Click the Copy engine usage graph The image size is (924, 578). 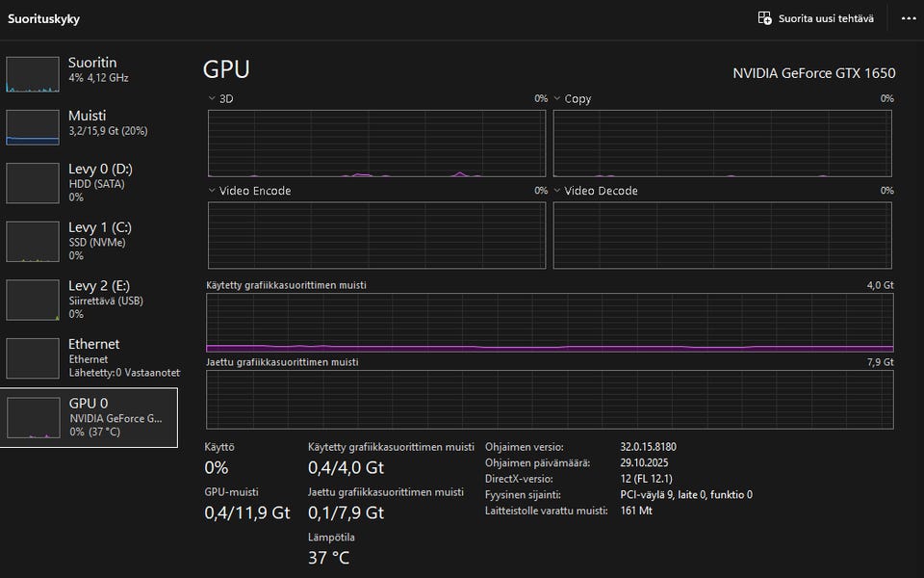pyautogui.click(x=723, y=144)
